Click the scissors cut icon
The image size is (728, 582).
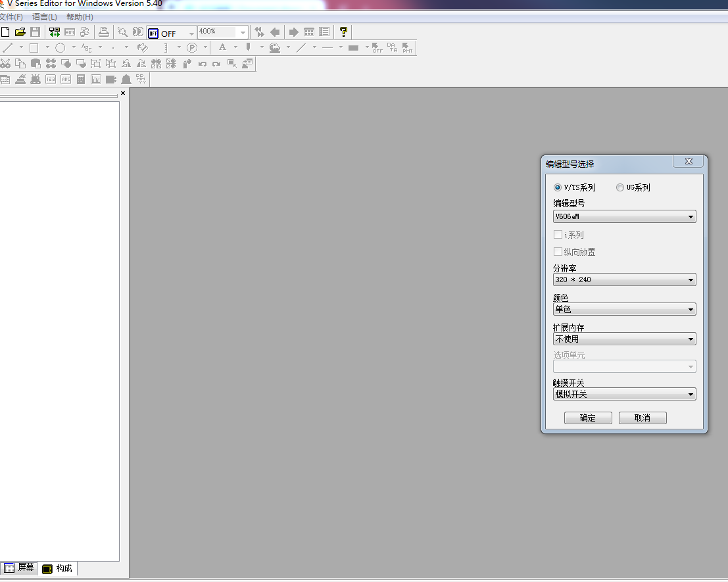pyautogui.click(x=5, y=64)
